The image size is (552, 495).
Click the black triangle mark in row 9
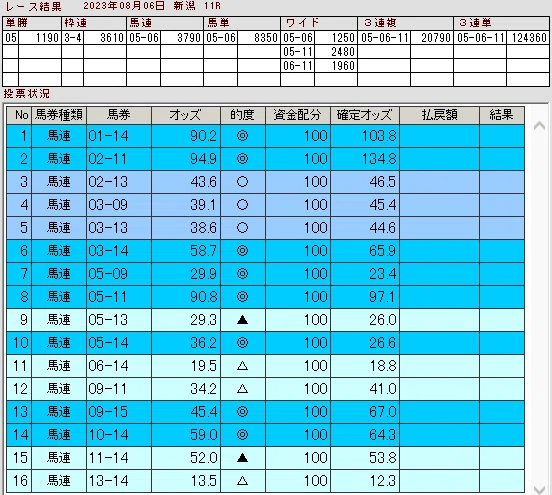[243, 320]
